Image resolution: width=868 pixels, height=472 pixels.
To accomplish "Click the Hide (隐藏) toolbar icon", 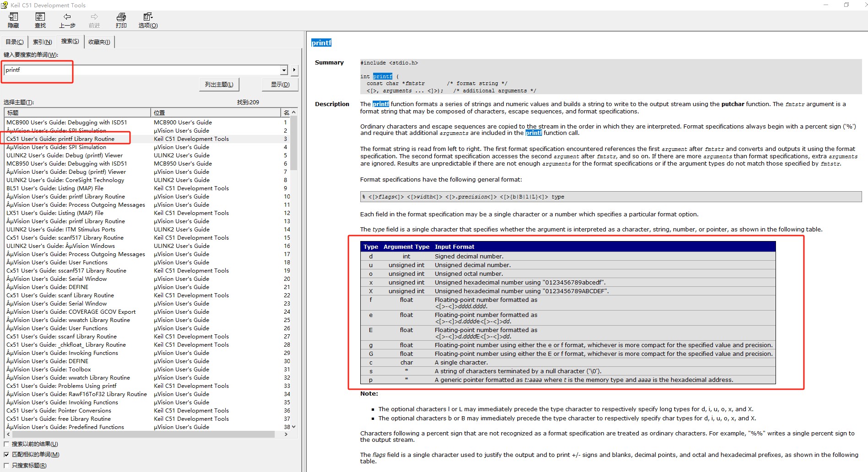I will click(13, 17).
